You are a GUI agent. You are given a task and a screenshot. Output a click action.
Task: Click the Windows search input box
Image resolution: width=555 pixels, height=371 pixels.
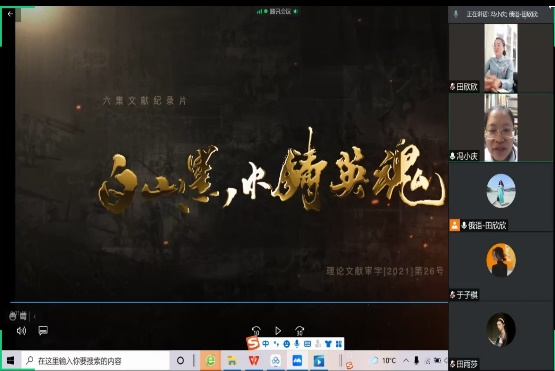(96, 361)
